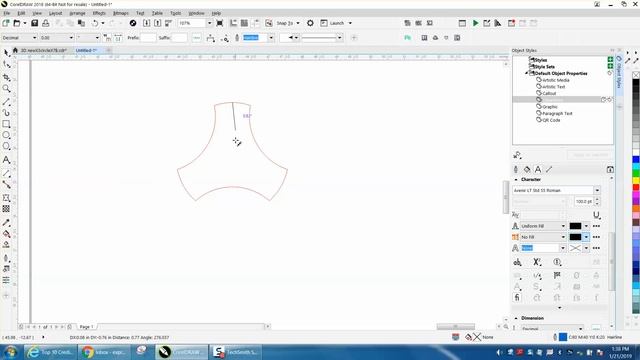Select Paragraph Text in Object Styles
This screenshot has height=360, width=640.
tap(557, 113)
